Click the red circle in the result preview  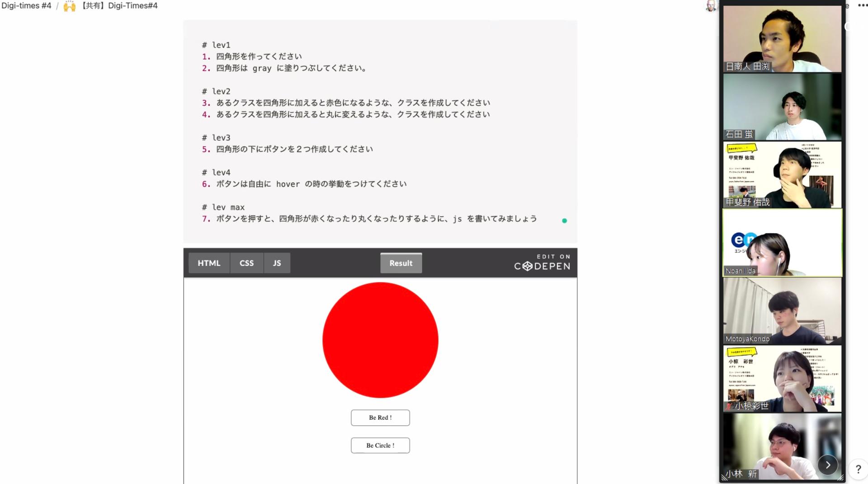pyautogui.click(x=380, y=340)
